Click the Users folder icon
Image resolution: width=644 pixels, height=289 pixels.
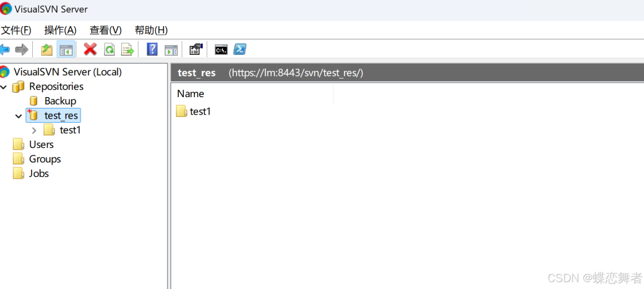coord(18,144)
